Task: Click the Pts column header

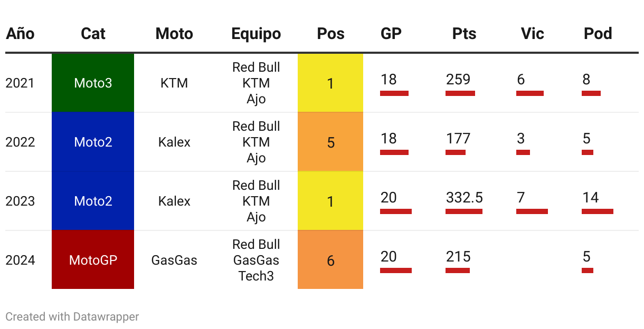Action: pyautogui.click(x=464, y=34)
